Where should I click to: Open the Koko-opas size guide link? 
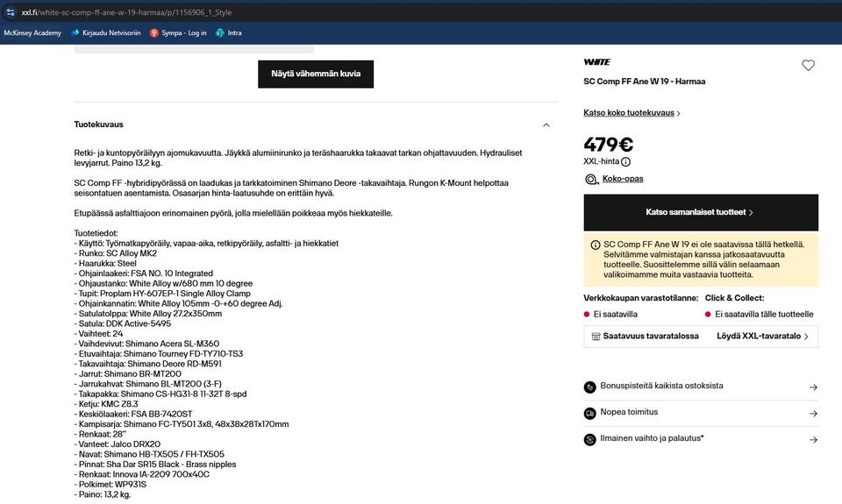click(623, 179)
